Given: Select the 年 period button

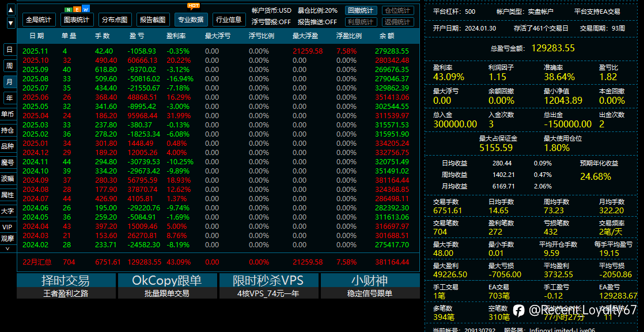Looking at the screenshot, I should click(x=10, y=98).
